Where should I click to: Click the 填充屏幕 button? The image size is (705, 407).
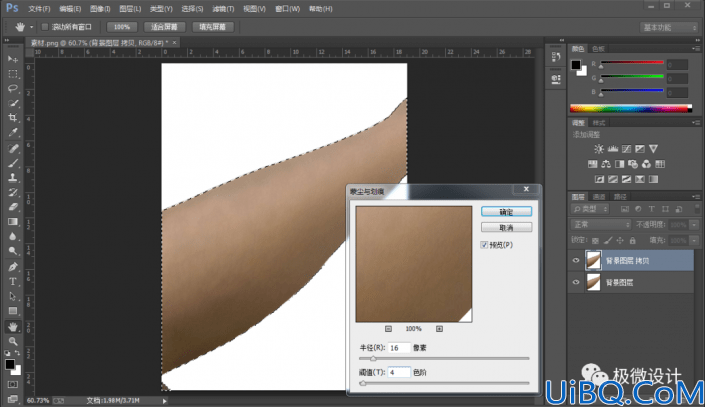(x=212, y=27)
